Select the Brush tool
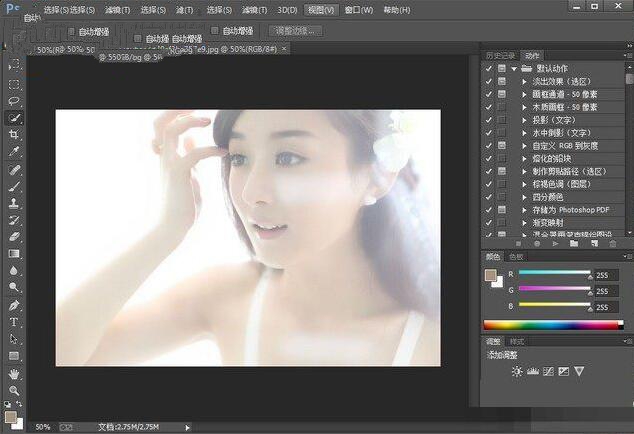This screenshot has height=434, width=634. click(x=14, y=186)
